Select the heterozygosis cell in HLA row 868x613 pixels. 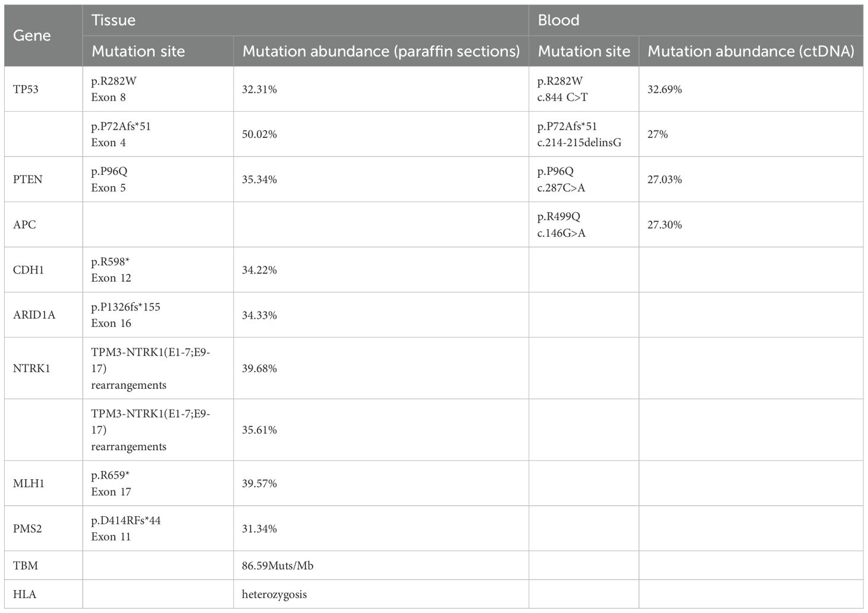pos(274,594)
